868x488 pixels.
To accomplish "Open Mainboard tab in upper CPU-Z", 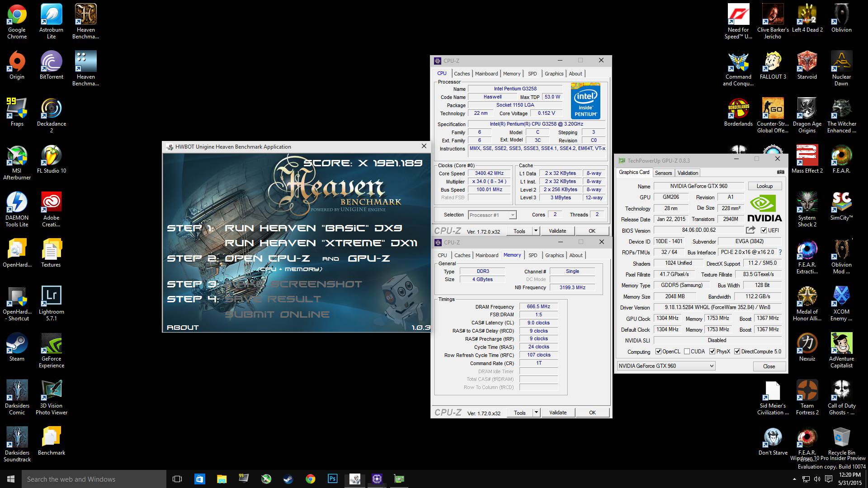I will click(x=486, y=74).
